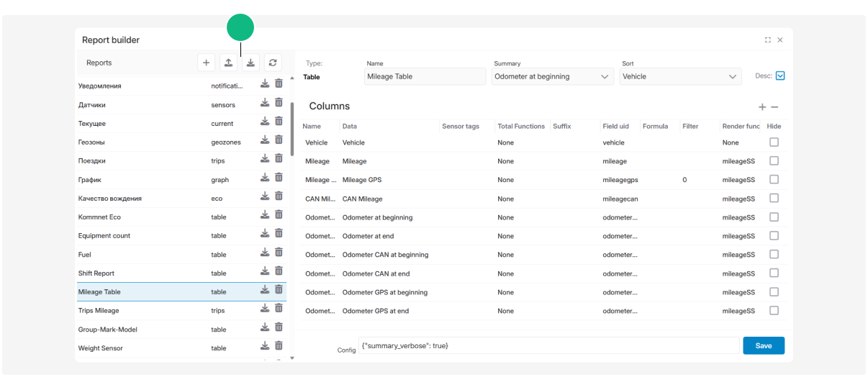The height and width of the screenshot is (377, 868).
Task: Edit the report Name field
Action: tap(425, 76)
